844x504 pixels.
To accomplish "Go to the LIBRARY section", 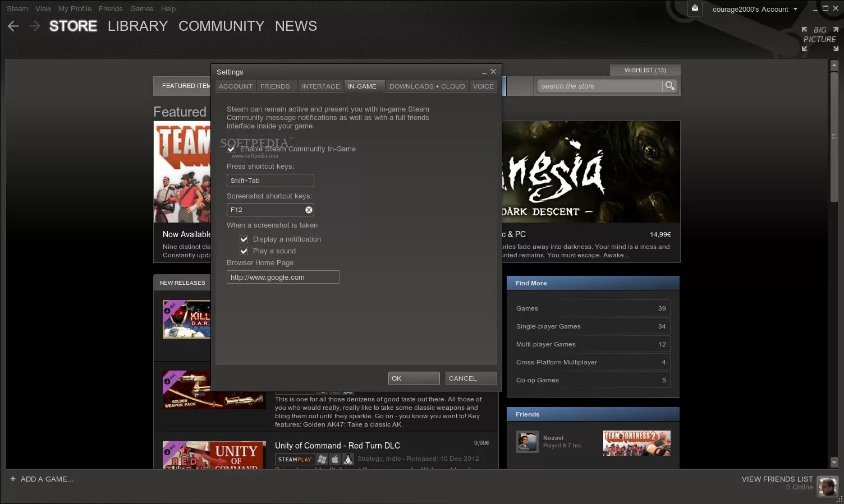I will [137, 26].
